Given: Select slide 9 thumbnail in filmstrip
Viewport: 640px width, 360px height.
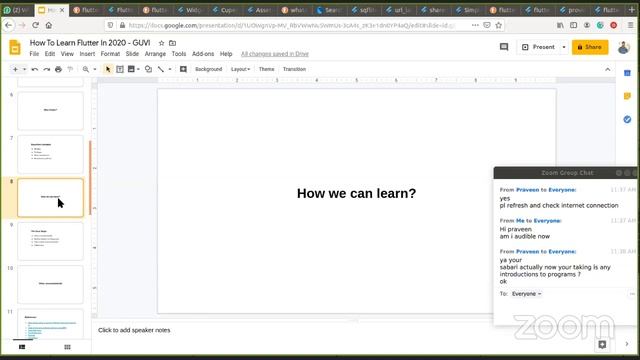Looking at the screenshot, I should [51, 241].
